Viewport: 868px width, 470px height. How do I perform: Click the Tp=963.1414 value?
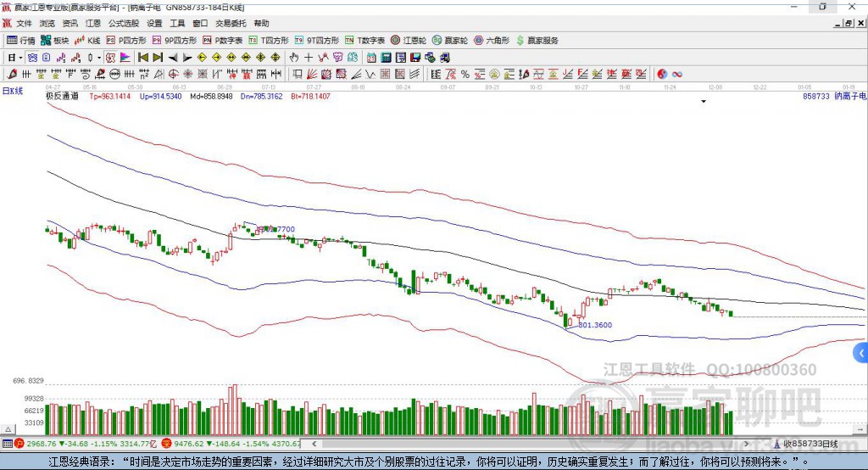[109, 96]
